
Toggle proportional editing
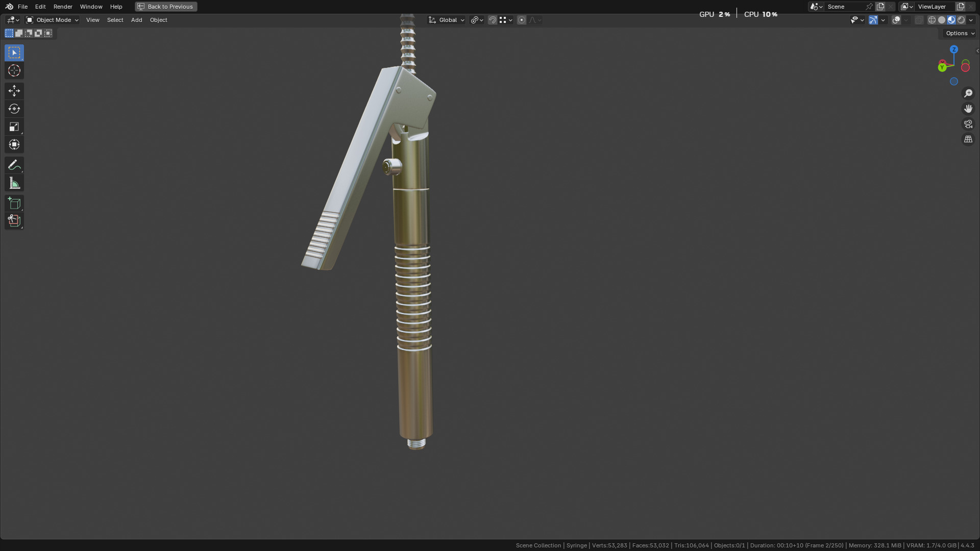tap(521, 20)
